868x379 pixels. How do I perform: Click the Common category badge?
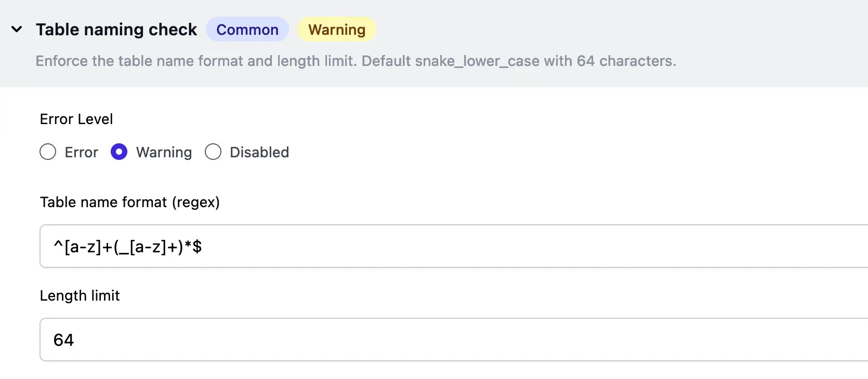pos(247,30)
